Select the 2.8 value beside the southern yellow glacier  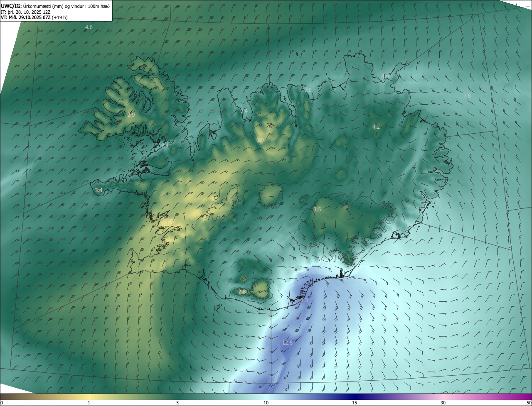tap(242, 291)
